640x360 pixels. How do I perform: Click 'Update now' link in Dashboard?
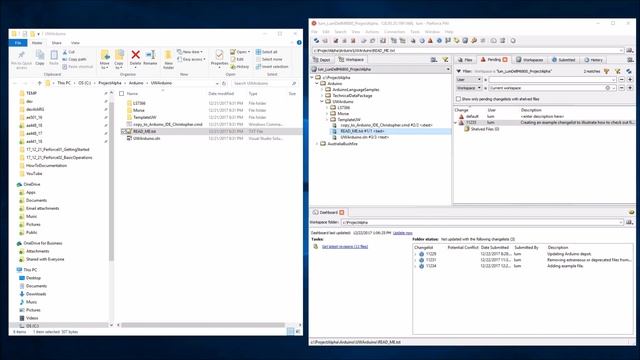click(402, 233)
